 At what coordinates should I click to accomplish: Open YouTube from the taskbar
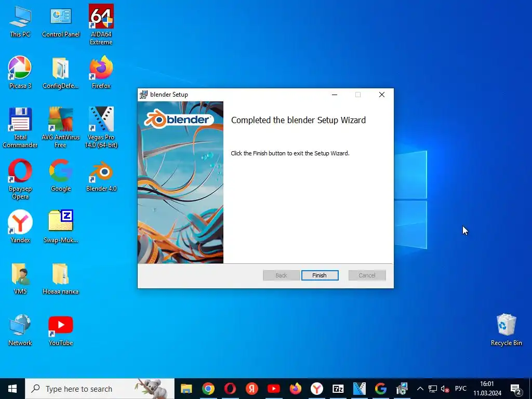coord(273,389)
